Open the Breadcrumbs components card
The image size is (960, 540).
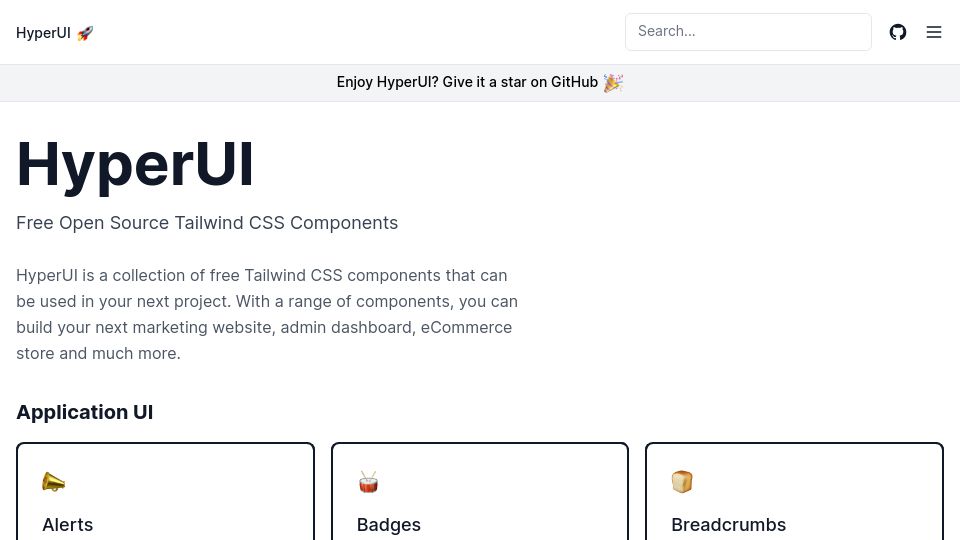[x=794, y=492]
